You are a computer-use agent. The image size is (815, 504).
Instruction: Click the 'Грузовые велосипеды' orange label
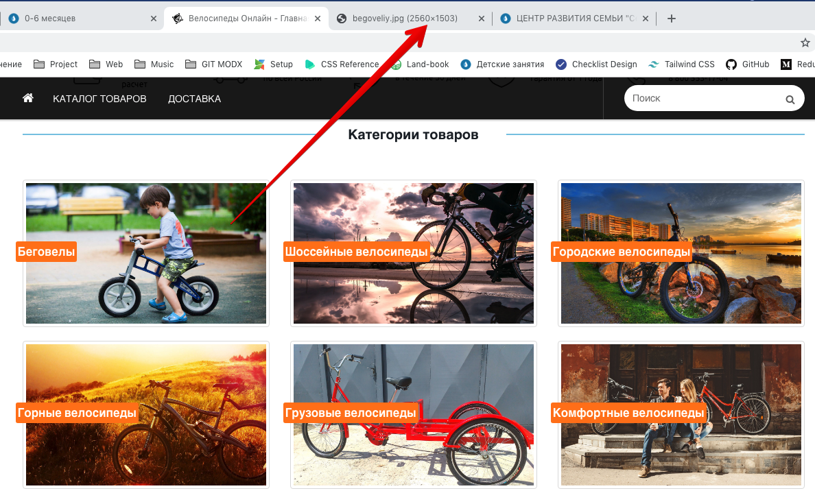351,413
